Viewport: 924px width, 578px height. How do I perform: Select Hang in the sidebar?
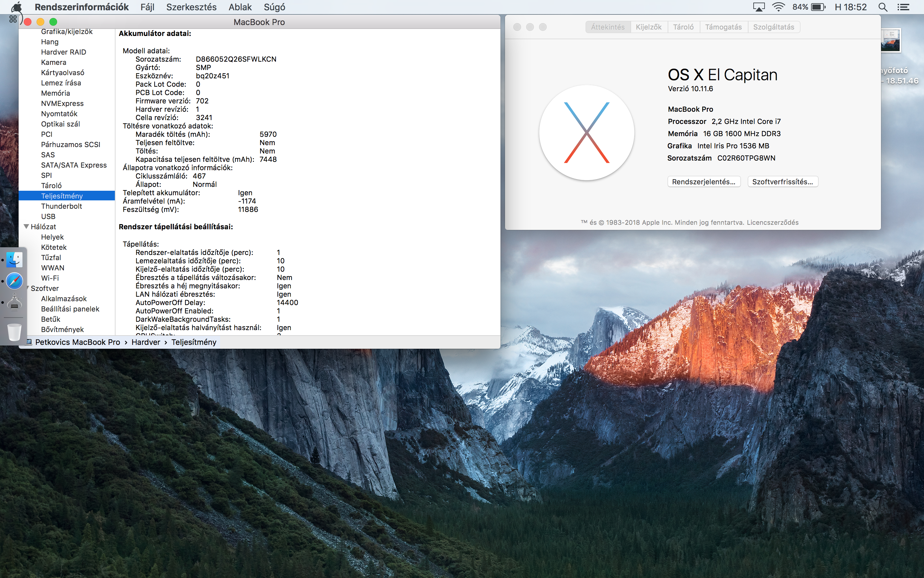67,42
